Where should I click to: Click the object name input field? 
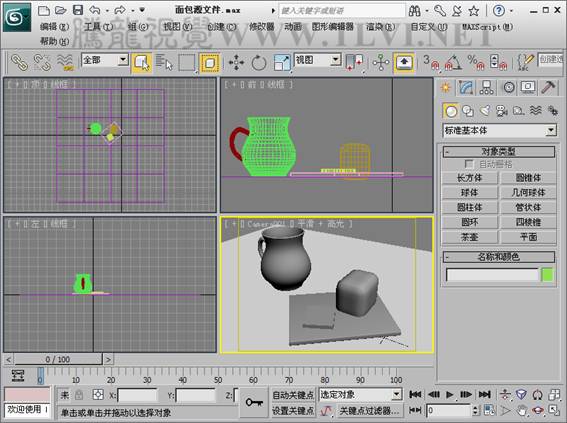pyautogui.click(x=493, y=275)
